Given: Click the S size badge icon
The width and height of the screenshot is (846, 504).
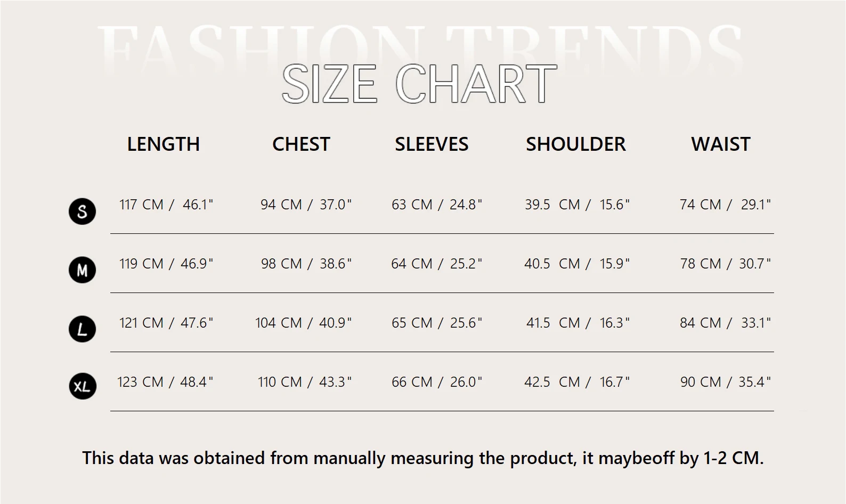Looking at the screenshot, I should coord(82,212).
